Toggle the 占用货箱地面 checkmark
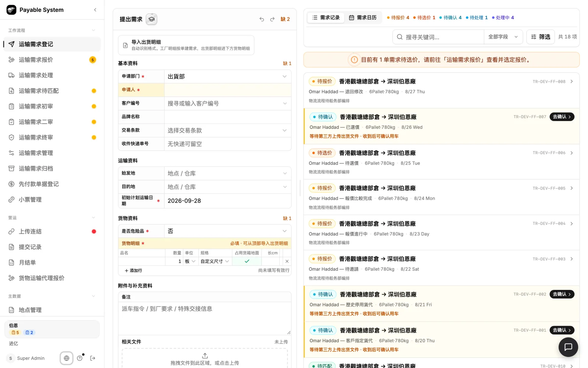This screenshot has width=588, height=368. tap(247, 261)
